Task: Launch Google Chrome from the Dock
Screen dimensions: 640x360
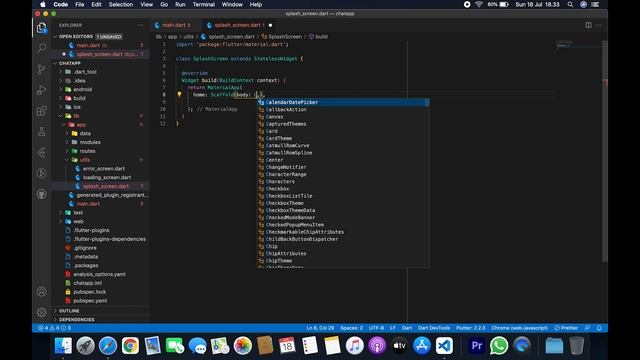Action: [x=130, y=346]
